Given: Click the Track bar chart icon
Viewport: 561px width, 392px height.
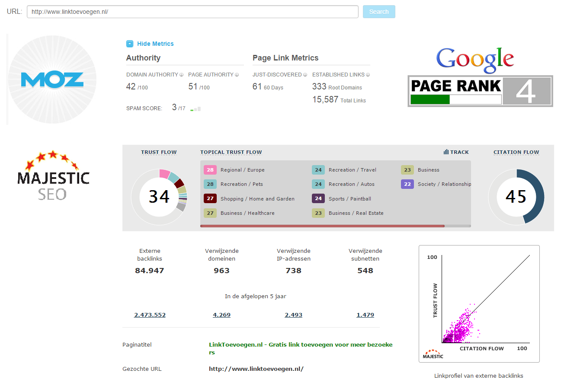Looking at the screenshot, I should point(446,152).
